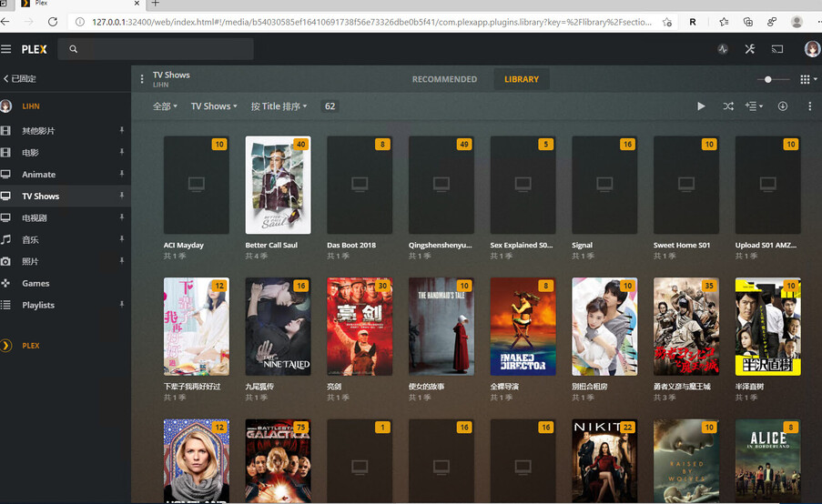Image resolution: width=822 pixels, height=504 pixels.
Task: Open the Battlestar Galactica poster
Action: tap(278, 461)
